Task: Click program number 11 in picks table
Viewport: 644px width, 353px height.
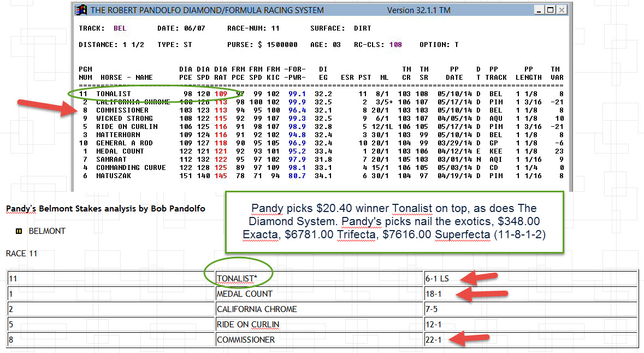Action: pyautogui.click(x=111, y=279)
